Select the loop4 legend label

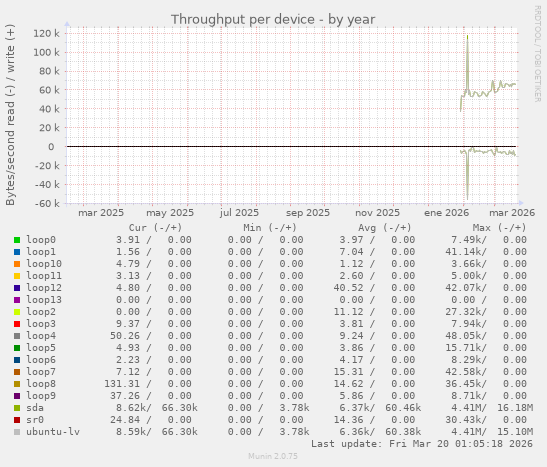(41, 336)
